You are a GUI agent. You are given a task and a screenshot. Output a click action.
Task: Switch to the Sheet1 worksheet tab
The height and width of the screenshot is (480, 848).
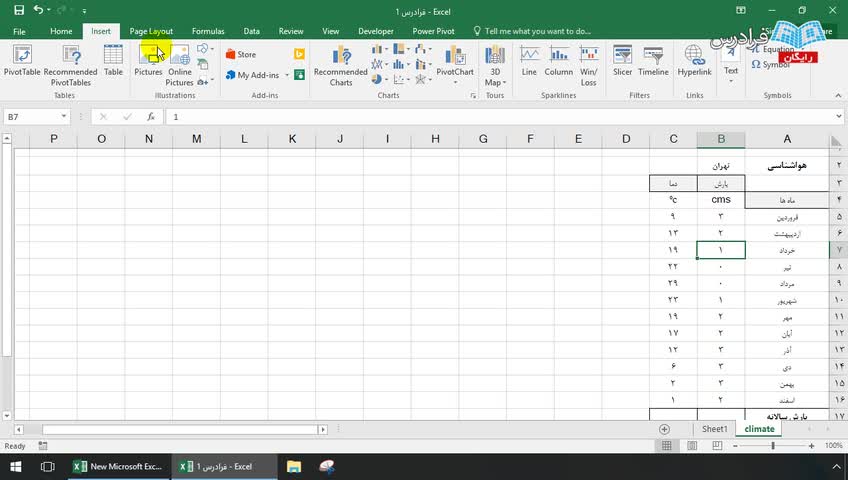(714, 429)
